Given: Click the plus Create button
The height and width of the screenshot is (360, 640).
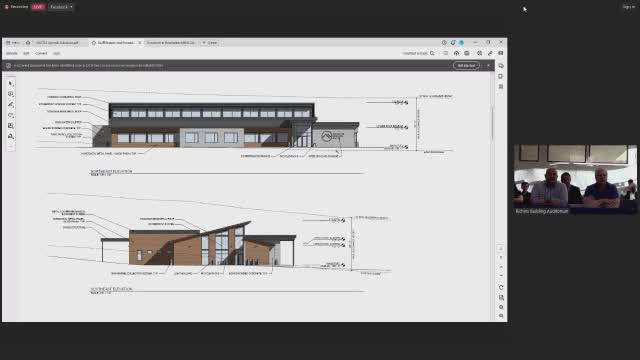Looking at the screenshot, I should tap(210, 42).
